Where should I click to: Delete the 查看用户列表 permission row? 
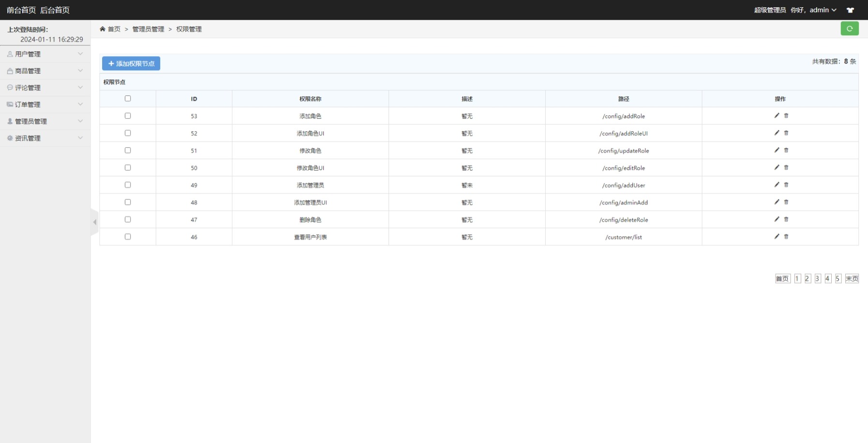[786, 236]
